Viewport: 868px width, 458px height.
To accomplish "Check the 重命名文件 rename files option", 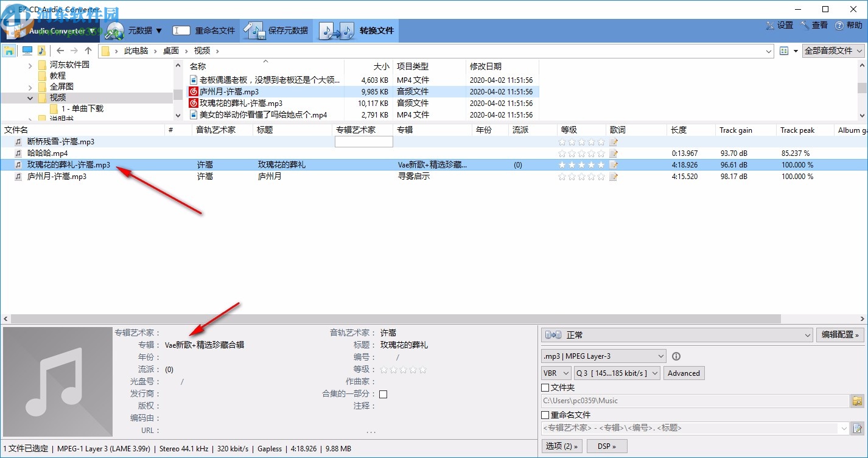I will [x=546, y=415].
